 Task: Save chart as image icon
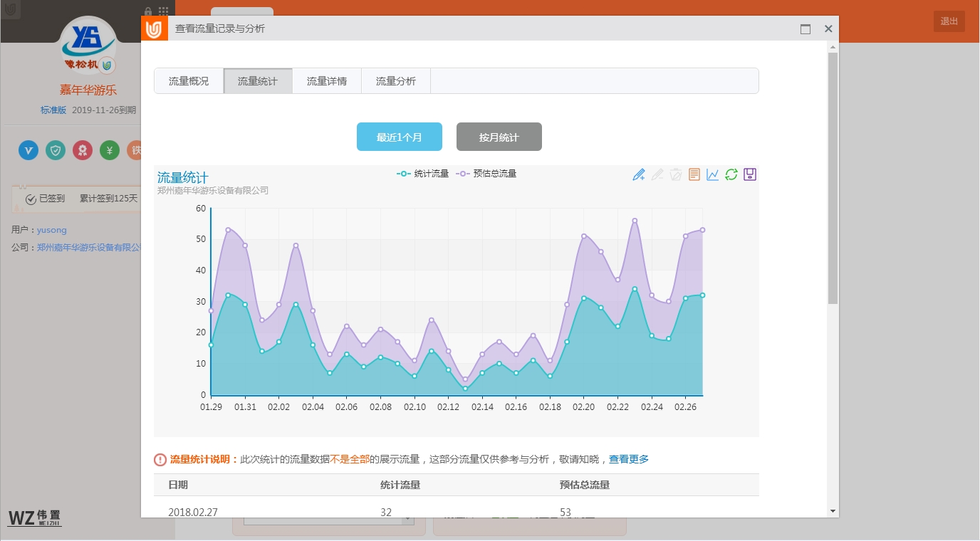pos(749,174)
